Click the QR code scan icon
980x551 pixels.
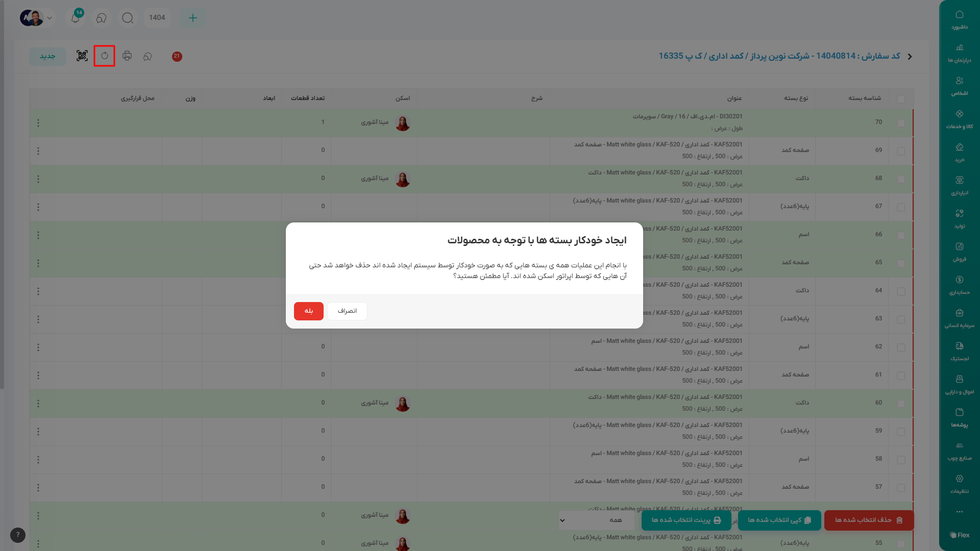click(x=82, y=56)
